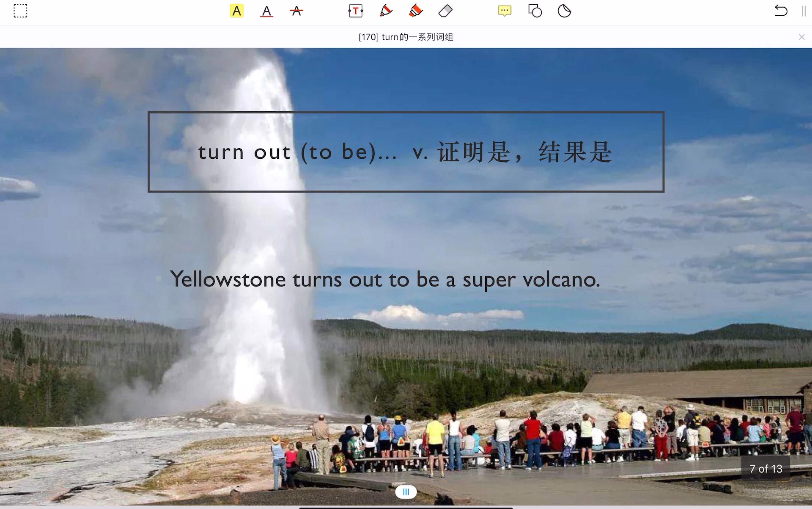Select the strikethrough text annotation tool
Screen dimensions: 812x509
(x=296, y=11)
